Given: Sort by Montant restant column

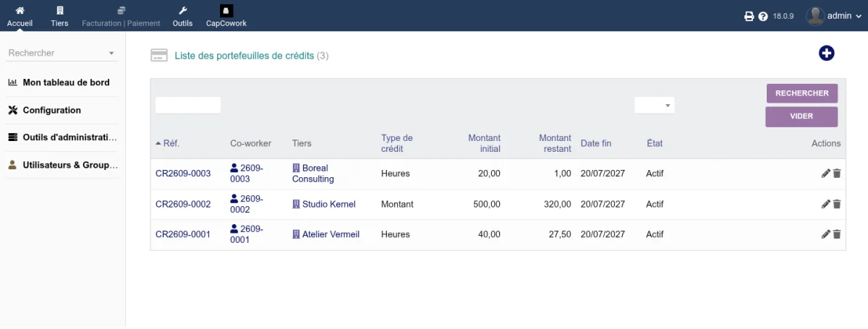Looking at the screenshot, I should click(x=555, y=143).
